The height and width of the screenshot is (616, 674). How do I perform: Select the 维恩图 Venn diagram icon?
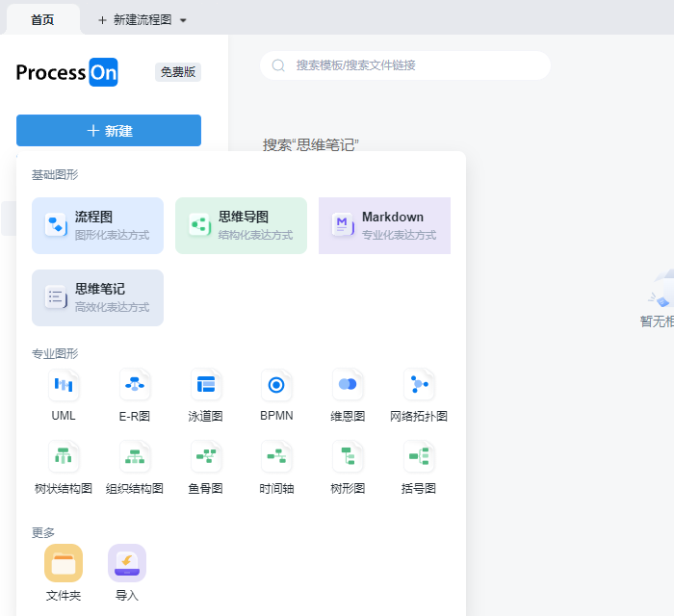(x=348, y=386)
